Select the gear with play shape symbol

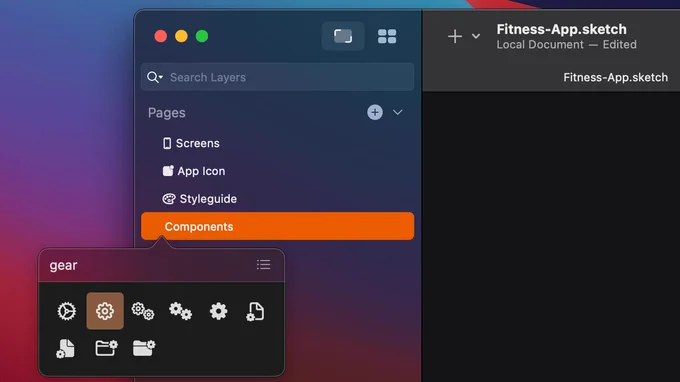click(66, 311)
